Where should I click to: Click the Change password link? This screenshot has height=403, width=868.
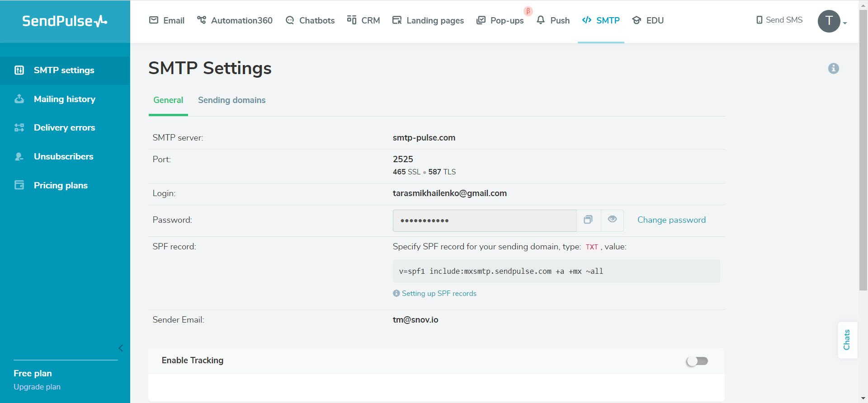(671, 220)
